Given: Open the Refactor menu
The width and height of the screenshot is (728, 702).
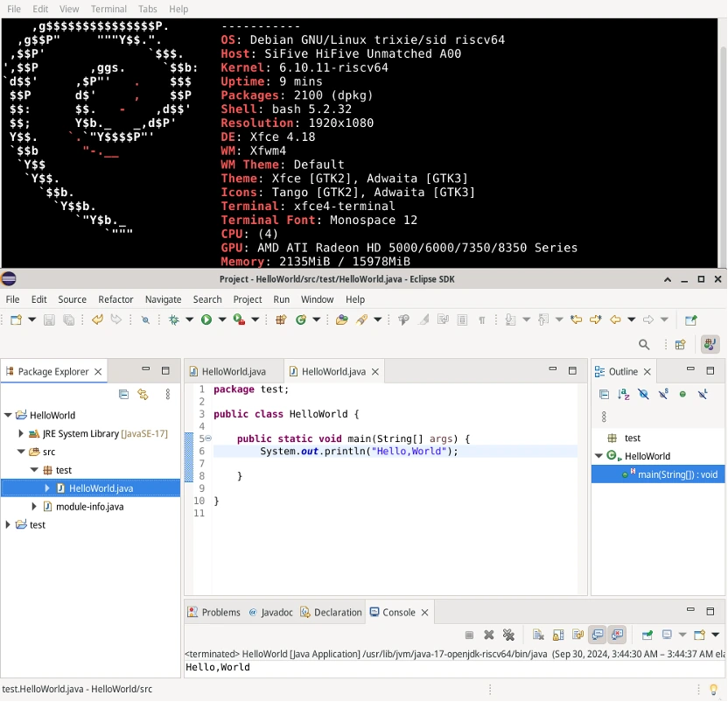Looking at the screenshot, I should point(115,299).
